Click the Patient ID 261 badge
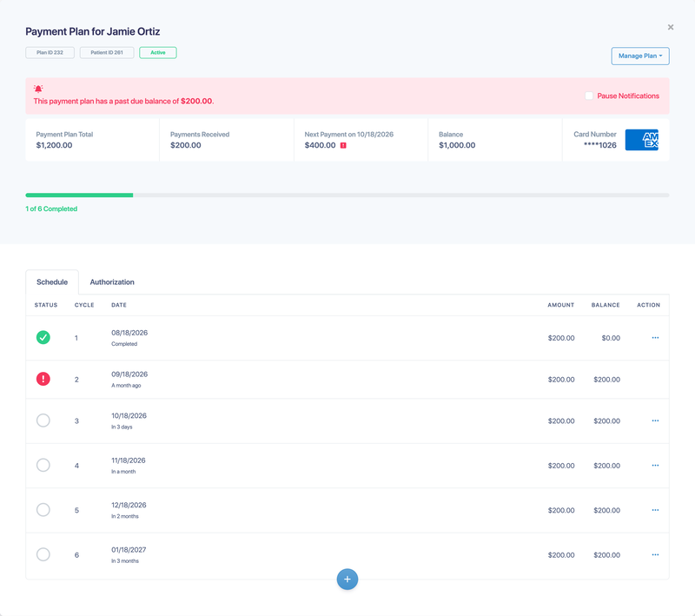Screen dimensions: 695x616 click(x=107, y=52)
